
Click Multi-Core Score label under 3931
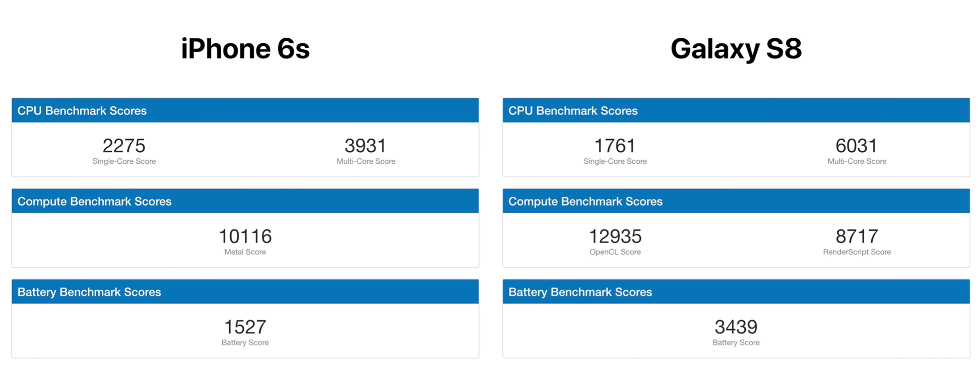[x=366, y=161]
